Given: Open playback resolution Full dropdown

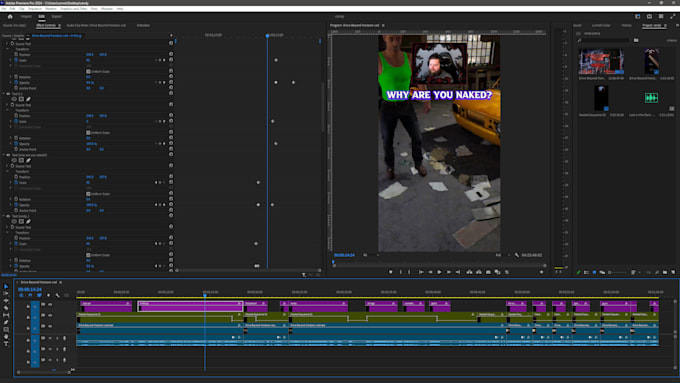Looking at the screenshot, I should (x=503, y=255).
